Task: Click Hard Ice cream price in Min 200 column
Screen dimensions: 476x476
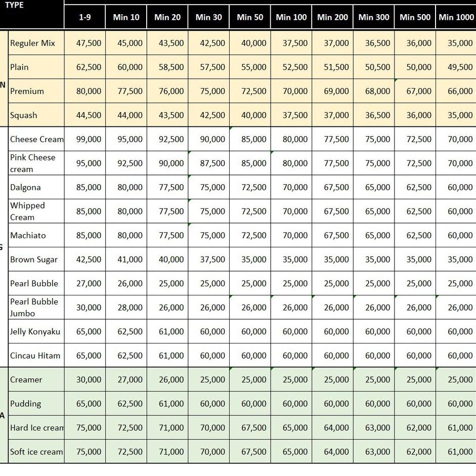Action: [x=332, y=427]
